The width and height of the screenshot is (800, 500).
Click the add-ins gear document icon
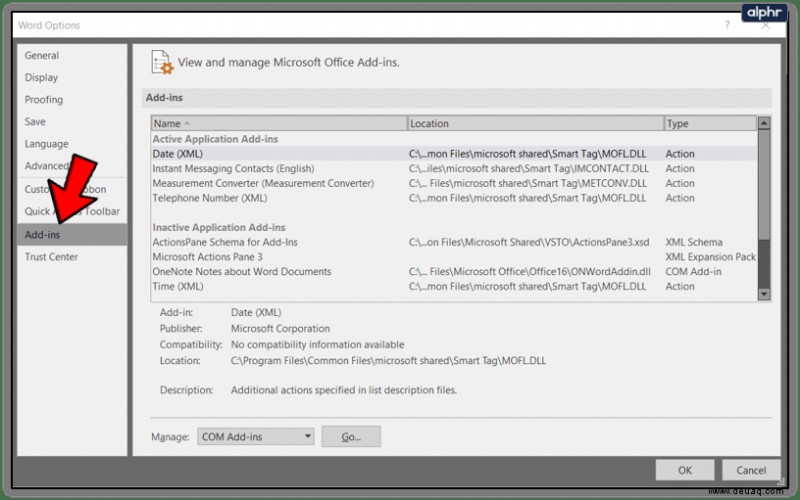162,62
